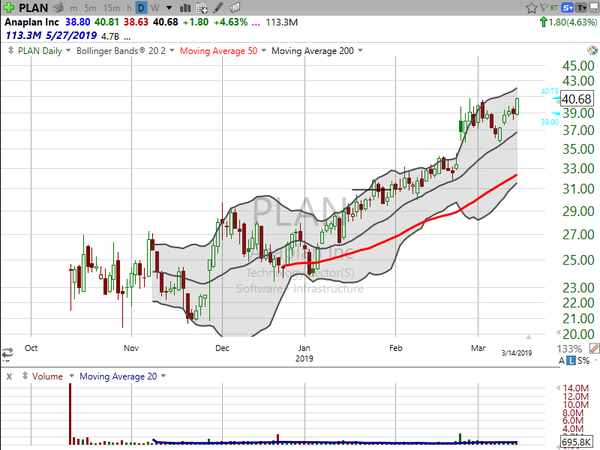Open the bar chart style icon
This screenshot has height=450, width=600.
tap(185, 7)
